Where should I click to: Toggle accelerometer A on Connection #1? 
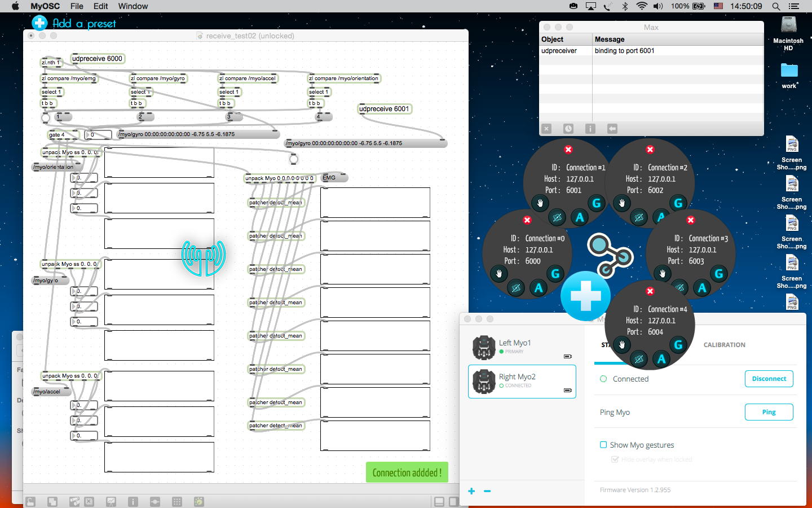coord(579,217)
